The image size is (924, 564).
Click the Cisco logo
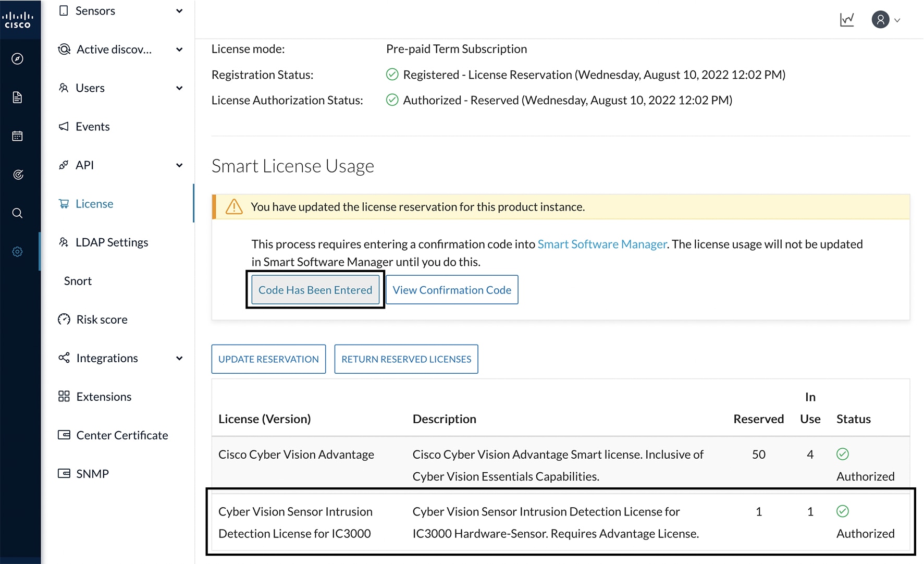(18, 20)
